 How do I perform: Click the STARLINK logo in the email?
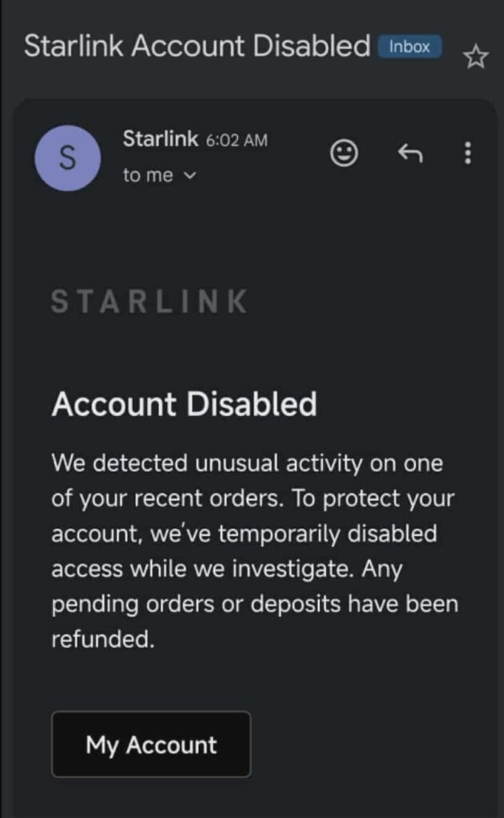pyautogui.click(x=149, y=301)
